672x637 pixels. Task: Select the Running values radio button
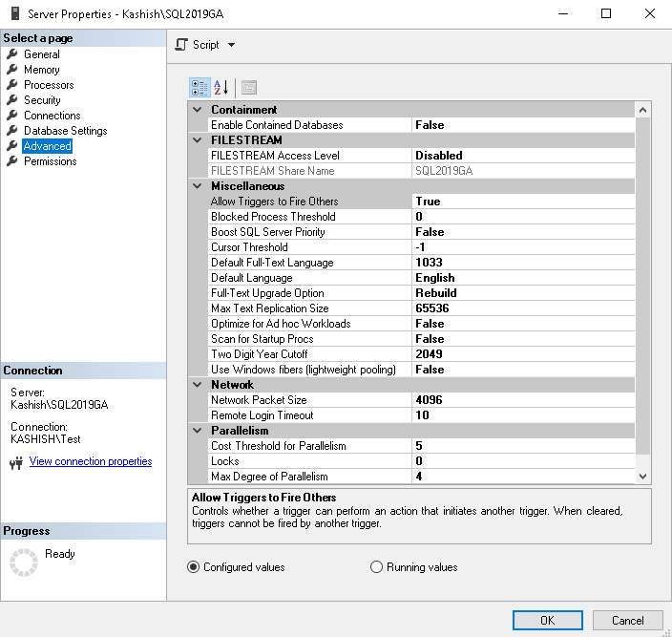coord(376,567)
